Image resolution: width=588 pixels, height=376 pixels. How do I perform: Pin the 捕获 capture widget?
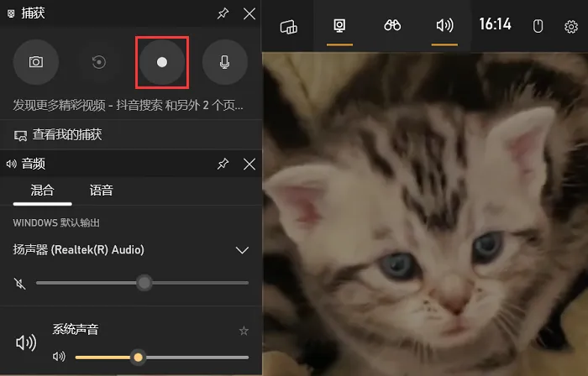(x=223, y=14)
